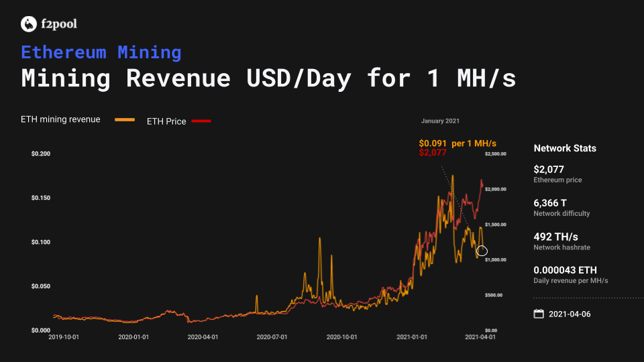Click the '2021-04-01' x-axis date
This screenshot has height=362, width=644.
tap(480, 337)
